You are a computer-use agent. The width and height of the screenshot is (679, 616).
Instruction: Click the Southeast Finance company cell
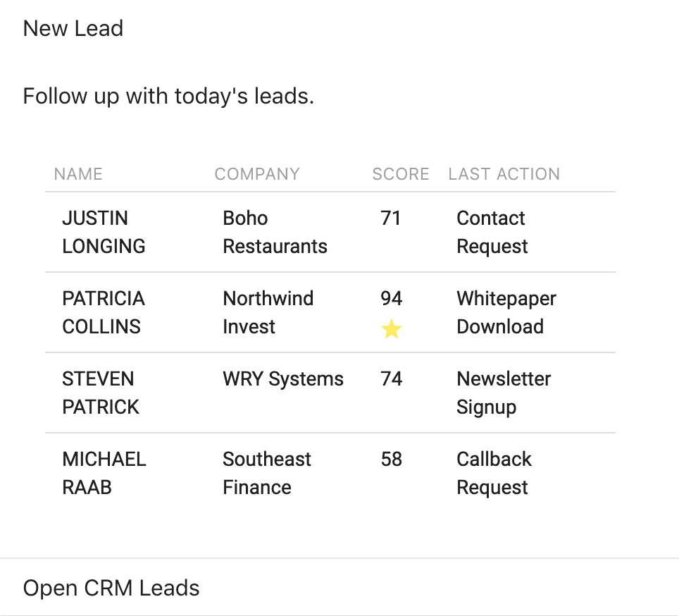(x=267, y=473)
